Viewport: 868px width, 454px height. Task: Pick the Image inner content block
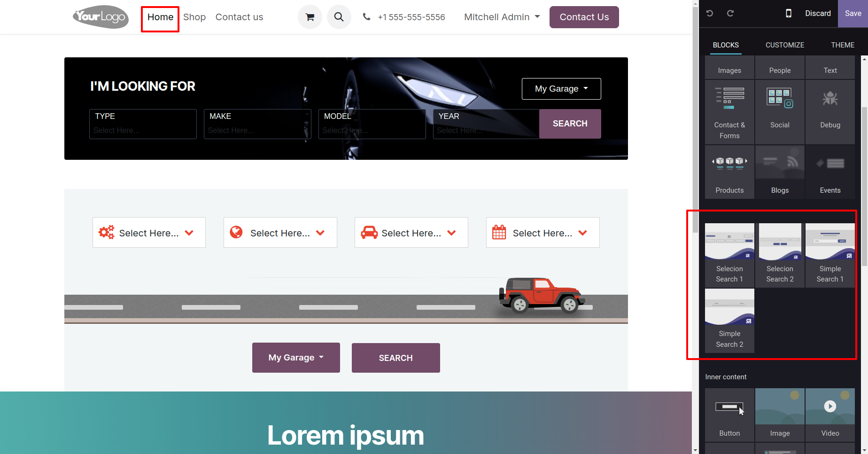780,415
